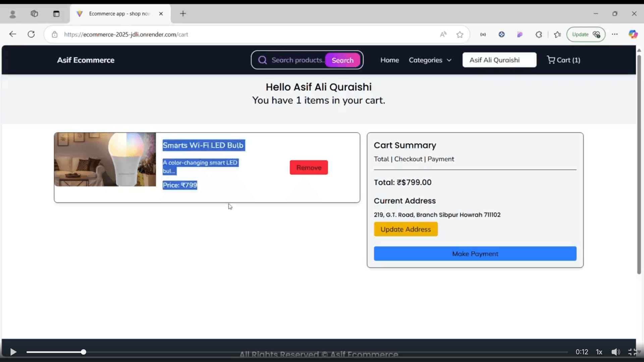The height and width of the screenshot is (362, 644).
Task: Click the address 219, G.T. Road text
Action: 437,215
